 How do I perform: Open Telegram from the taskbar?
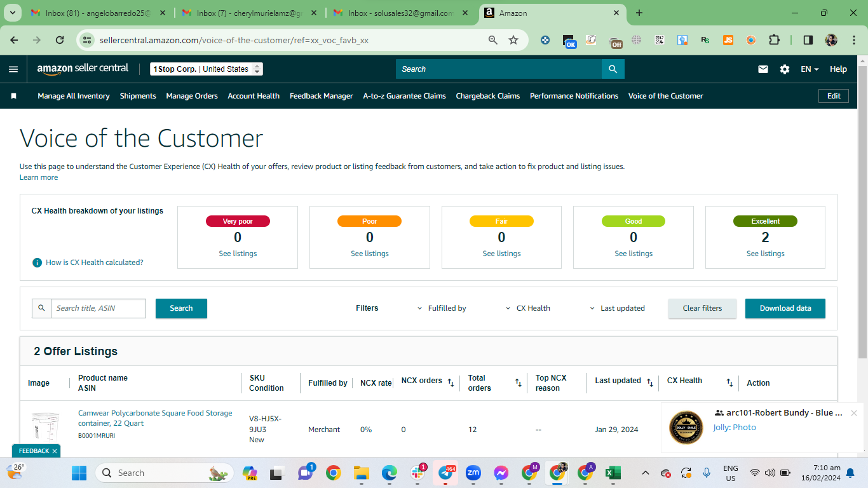pos(446,473)
